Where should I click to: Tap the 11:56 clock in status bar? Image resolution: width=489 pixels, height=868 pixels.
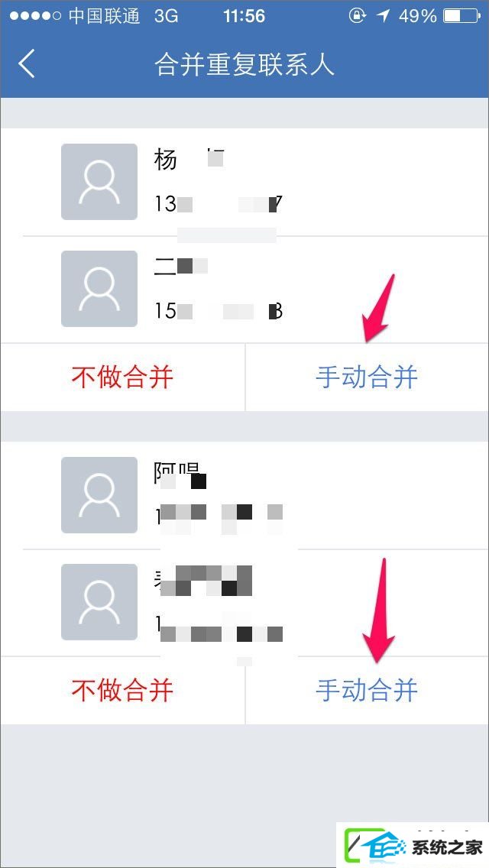click(x=244, y=16)
